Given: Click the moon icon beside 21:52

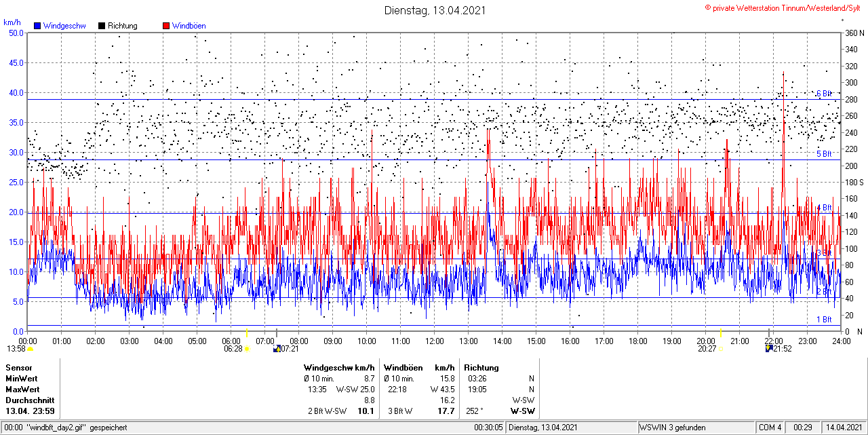Looking at the screenshot, I should click(768, 349).
